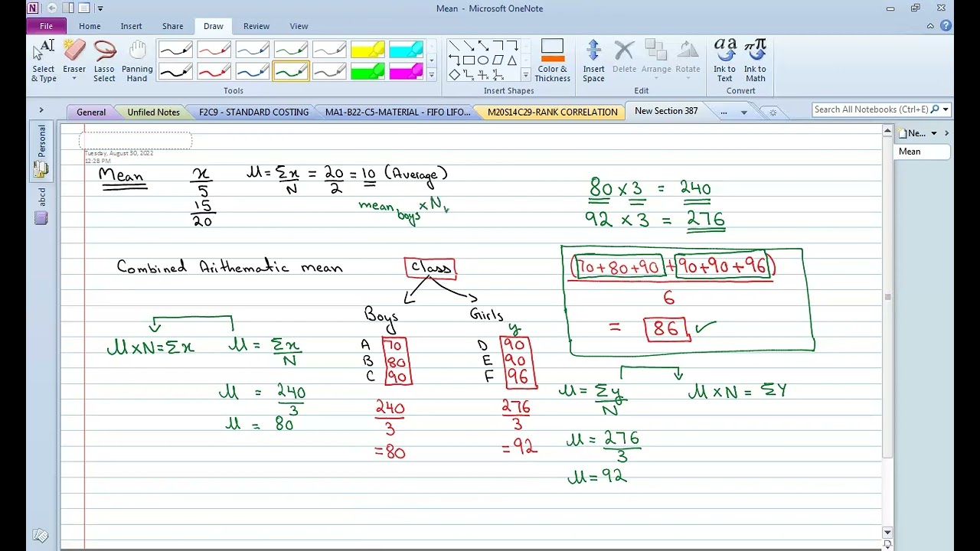Image resolution: width=980 pixels, height=551 pixels.
Task: Expand the full pens gallery
Action: point(431,75)
